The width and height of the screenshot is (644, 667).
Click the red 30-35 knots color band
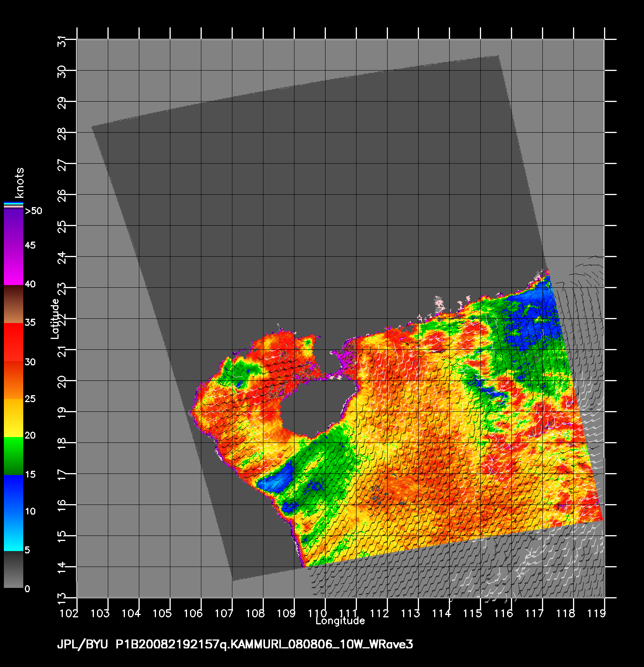click(x=14, y=342)
